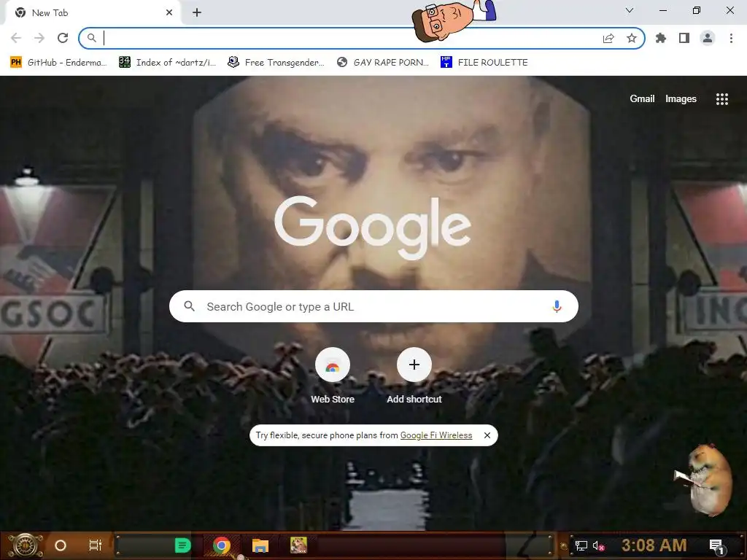Open the GitHub - Enderma... bookmark
Viewport: 747px width, 560px height.
pyautogui.click(x=58, y=63)
